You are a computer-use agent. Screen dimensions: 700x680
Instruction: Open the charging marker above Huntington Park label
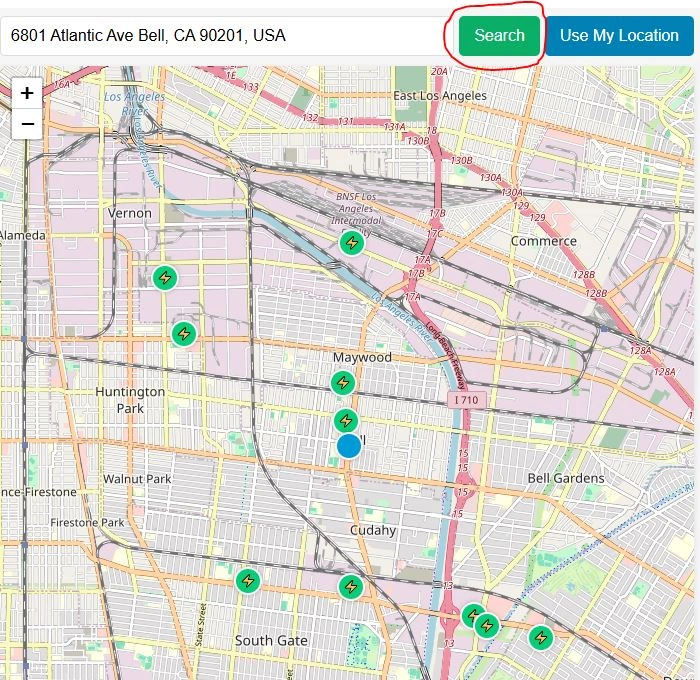coord(184,334)
